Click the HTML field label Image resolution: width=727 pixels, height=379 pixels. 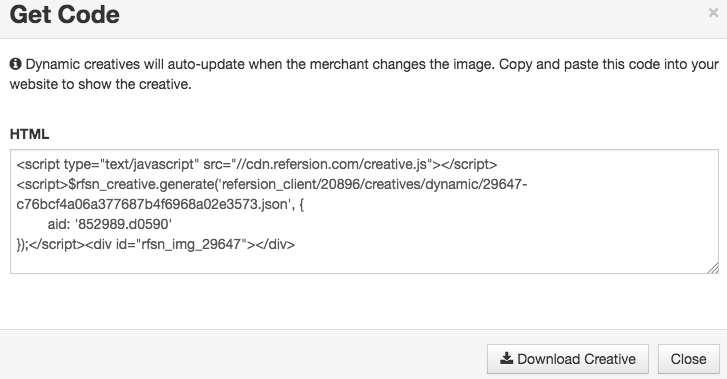point(29,134)
